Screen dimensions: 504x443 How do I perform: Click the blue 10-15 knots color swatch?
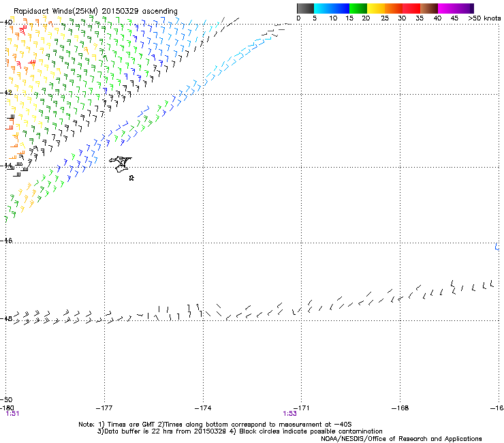(x=341, y=8)
